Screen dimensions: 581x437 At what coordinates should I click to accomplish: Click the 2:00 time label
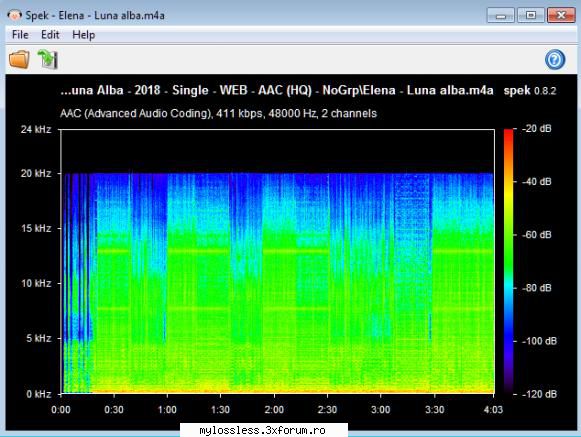coord(274,410)
